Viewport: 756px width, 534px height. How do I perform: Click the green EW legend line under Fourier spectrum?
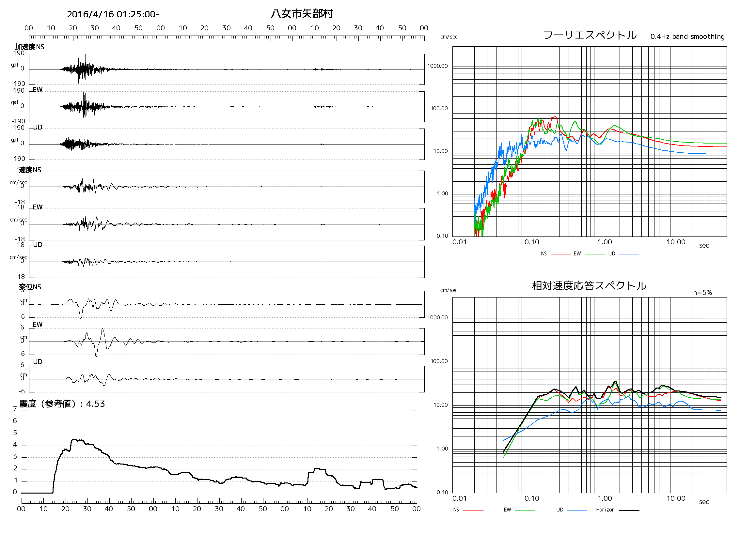point(595,254)
